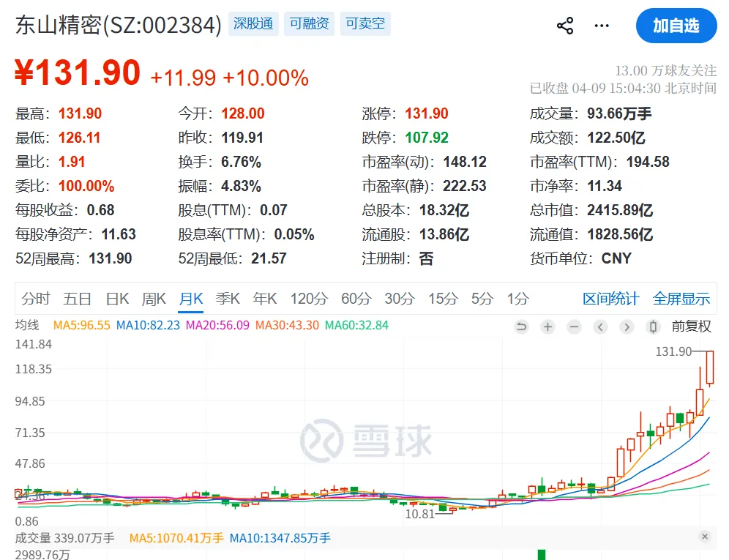This screenshot has height=560, width=729.
Task: Open the 前复权 adjustment selector
Action: point(692,327)
